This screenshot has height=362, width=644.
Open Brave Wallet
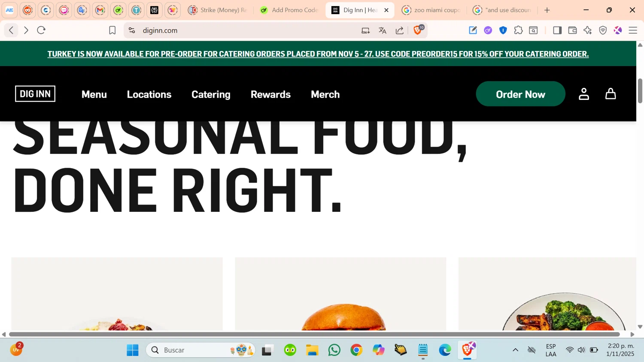(572, 30)
